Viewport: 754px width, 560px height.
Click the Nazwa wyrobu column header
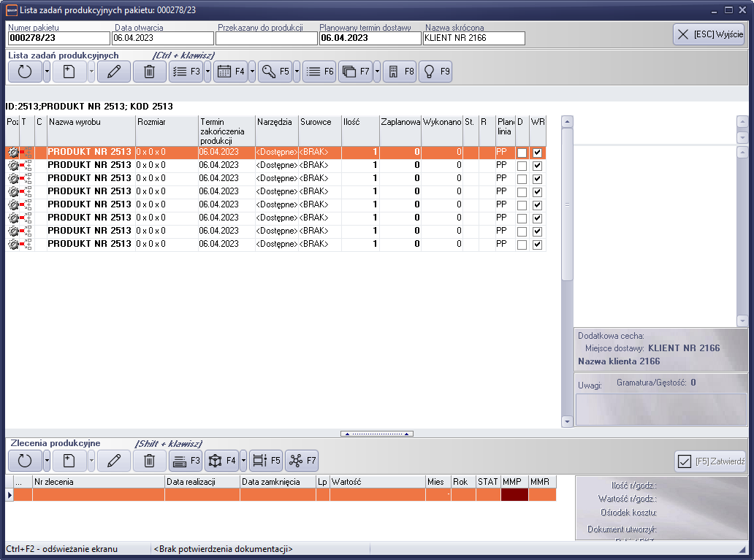click(x=91, y=122)
